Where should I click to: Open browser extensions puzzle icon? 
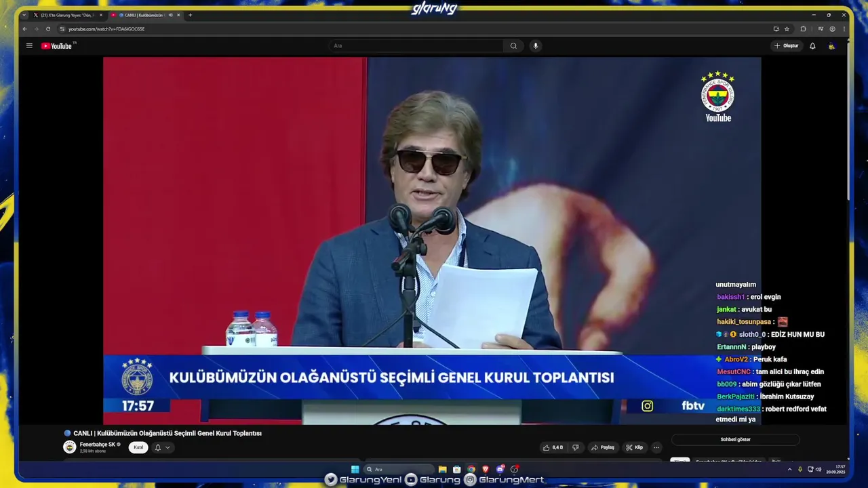click(804, 29)
